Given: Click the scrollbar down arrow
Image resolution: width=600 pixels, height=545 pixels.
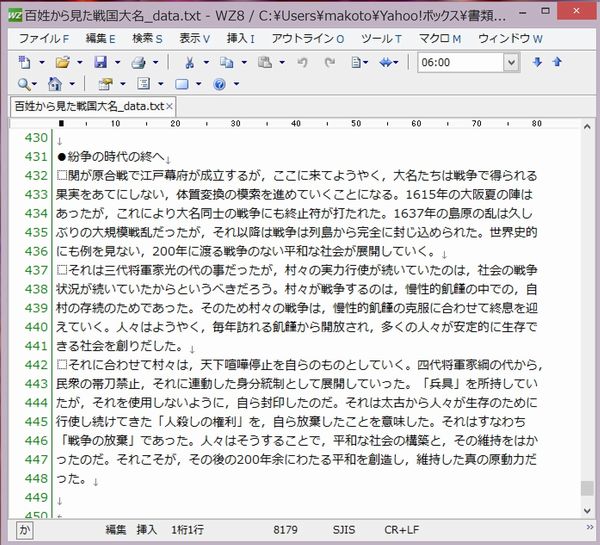Looking at the screenshot, I should (587, 511).
